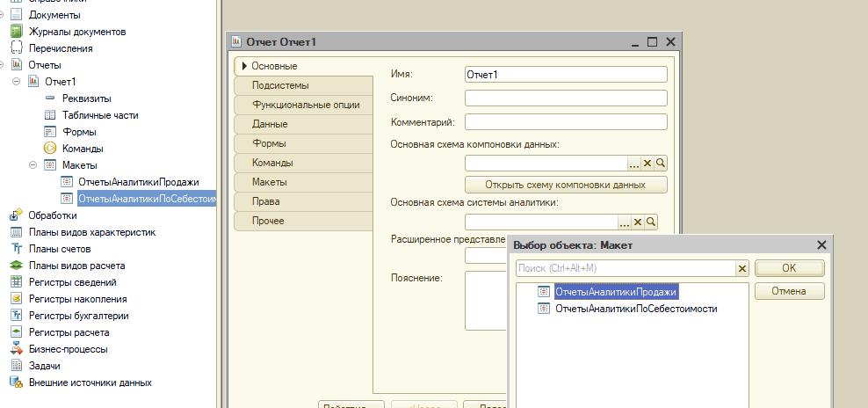This screenshot has height=408, width=868.
Task: Select ОтчетыАналитикиПоСебестоимости in the dialog list
Action: 636,309
